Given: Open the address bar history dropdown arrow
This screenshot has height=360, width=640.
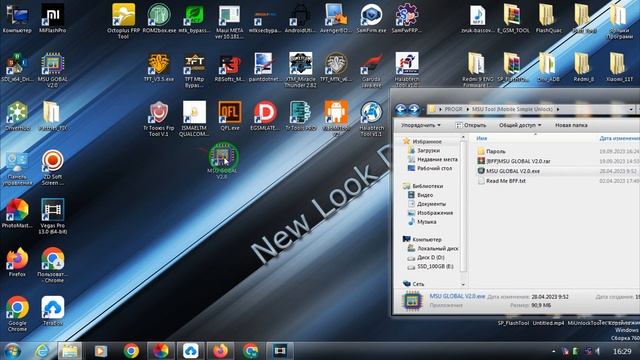Looking at the screenshot, I should coord(631,109).
